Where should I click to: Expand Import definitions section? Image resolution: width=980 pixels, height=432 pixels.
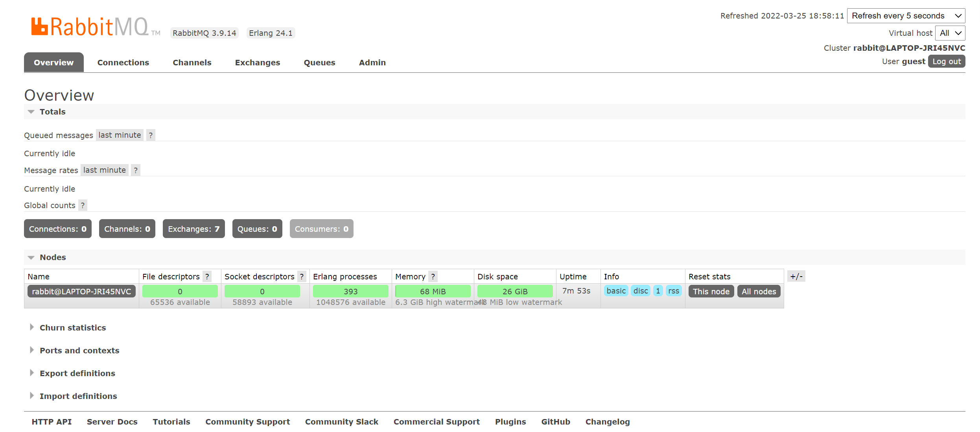(73, 396)
